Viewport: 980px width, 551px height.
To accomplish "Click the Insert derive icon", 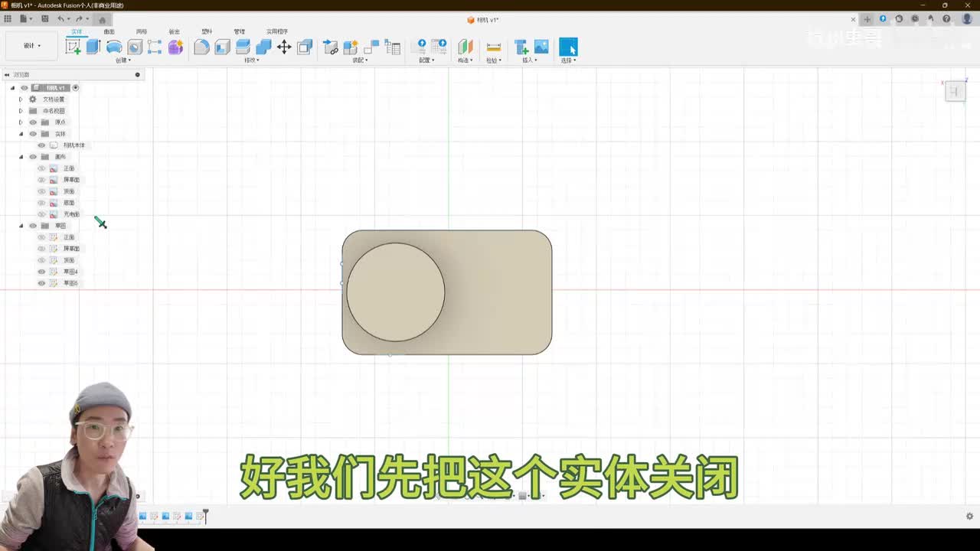I will [521, 47].
